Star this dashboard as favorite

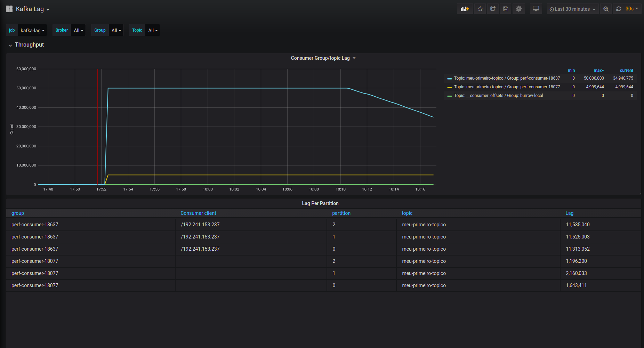480,9
